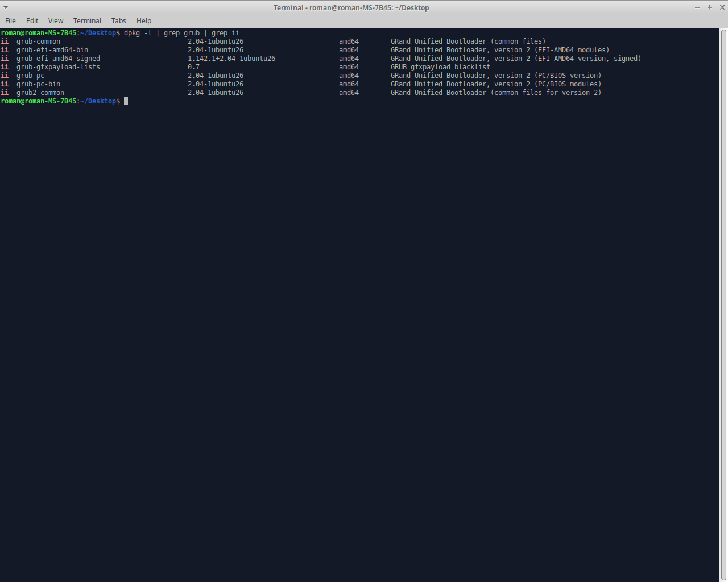Screen dimensions: 728x582
Task: Open the window menu arrow in title bar
Action: pos(6,7)
